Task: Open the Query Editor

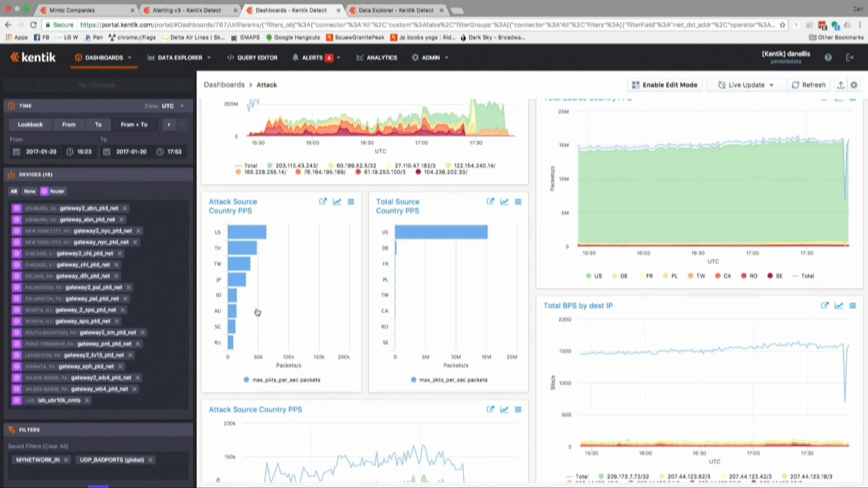Action: tap(252, 57)
